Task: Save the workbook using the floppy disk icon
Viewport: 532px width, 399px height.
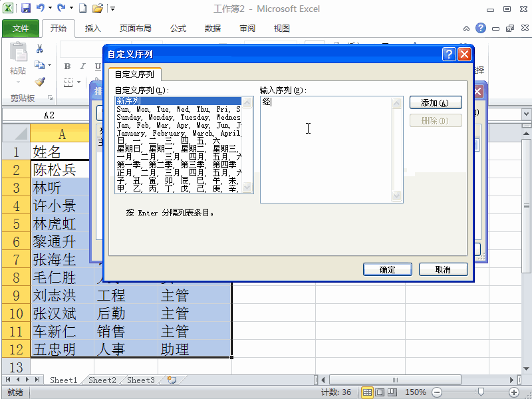Action: click(x=25, y=7)
